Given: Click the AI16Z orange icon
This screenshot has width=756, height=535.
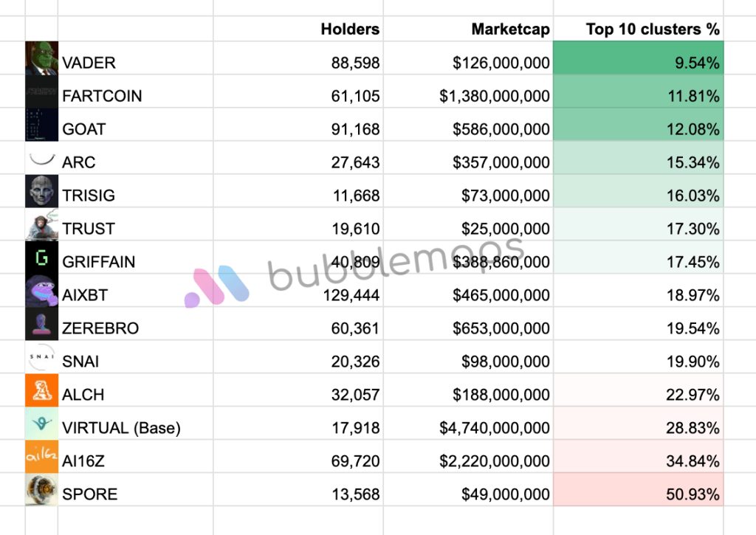Looking at the screenshot, I should [41, 458].
